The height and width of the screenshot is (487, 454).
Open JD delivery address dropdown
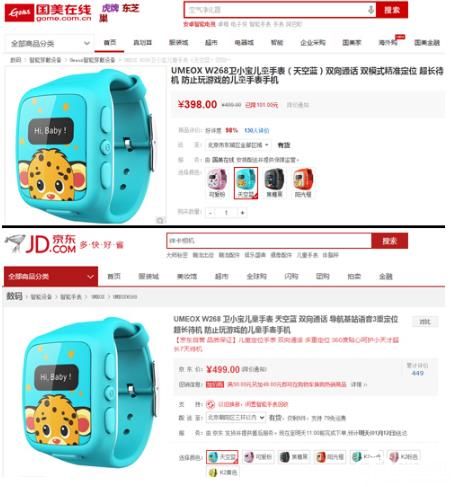tap(236, 418)
